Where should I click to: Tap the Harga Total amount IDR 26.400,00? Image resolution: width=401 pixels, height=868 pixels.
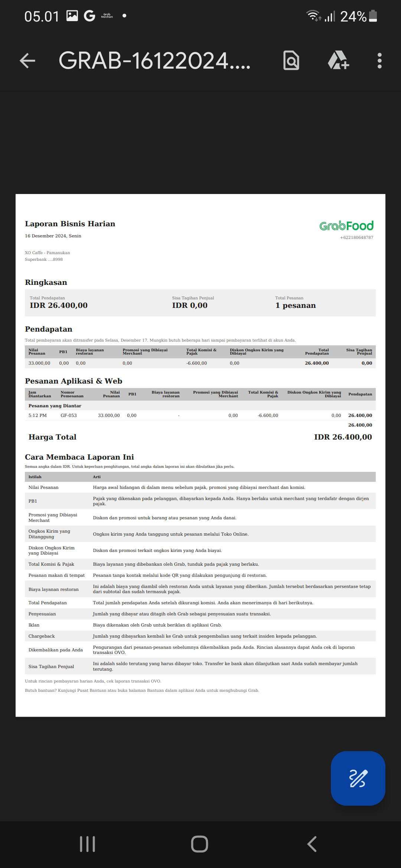point(343,437)
